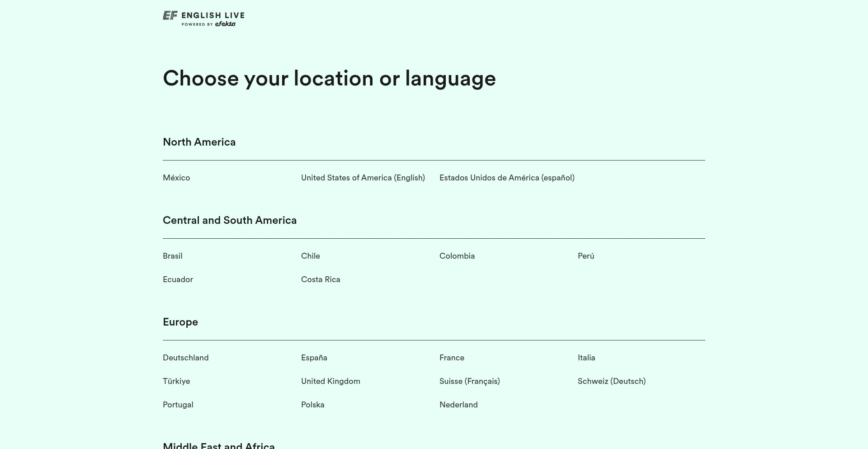Image resolution: width=868 pixels, height=449 pixels.
Task: Select Italia location
Action: [586, 358]
